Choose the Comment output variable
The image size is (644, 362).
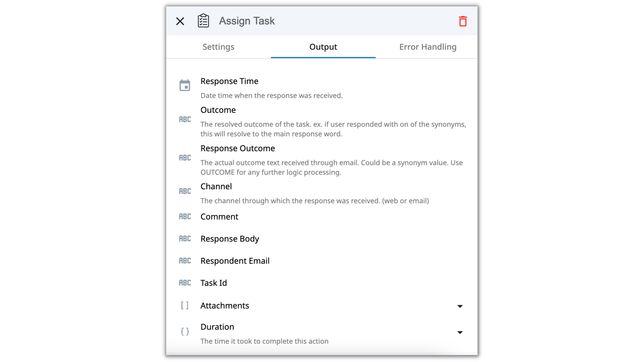coord(219,217)
